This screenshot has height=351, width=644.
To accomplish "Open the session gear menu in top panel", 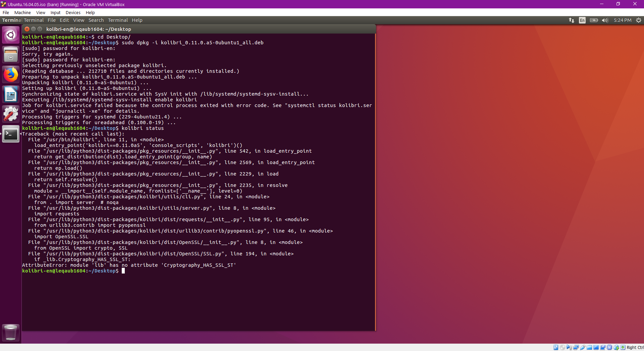I will (x=639, y=20).
